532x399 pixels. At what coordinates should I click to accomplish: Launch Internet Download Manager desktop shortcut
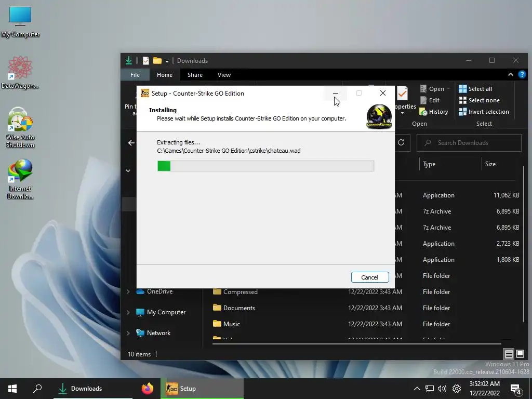(x=20, y=179)
